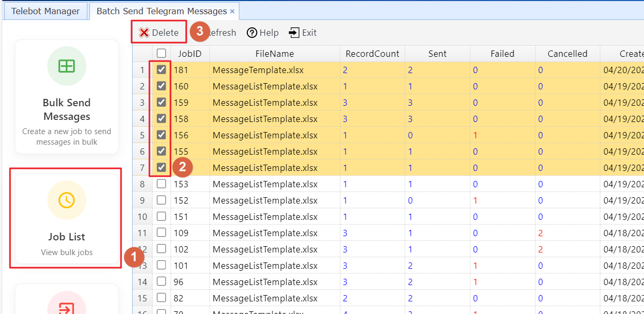Screen dimensions: 644x314
Task: Switch to the Telebot Manager tab
Action: click(46, 11)
